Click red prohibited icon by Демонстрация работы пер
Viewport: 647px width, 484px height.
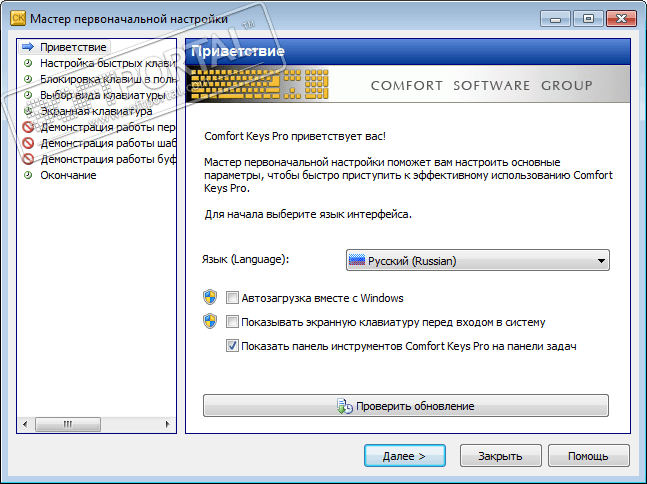pyautogui.click(x=28, y=127)
